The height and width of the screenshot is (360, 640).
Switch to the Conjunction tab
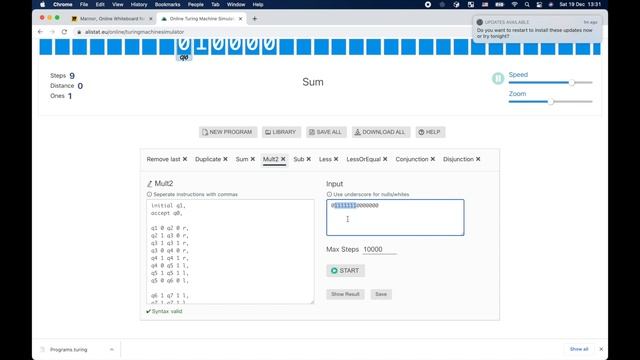412,159
